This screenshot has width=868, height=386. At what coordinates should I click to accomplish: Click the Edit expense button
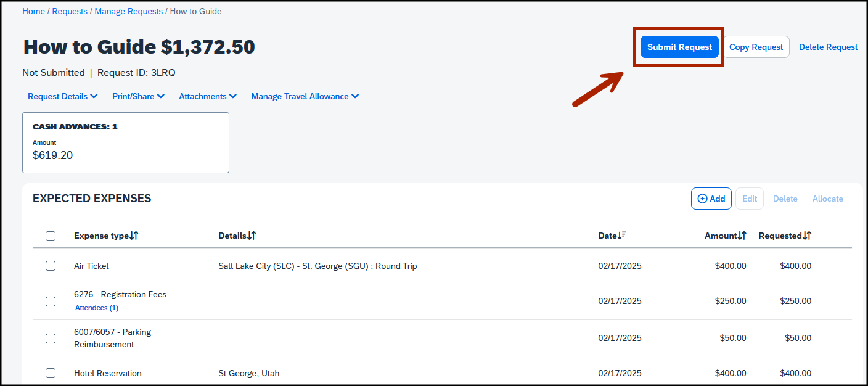coord(750,199)
